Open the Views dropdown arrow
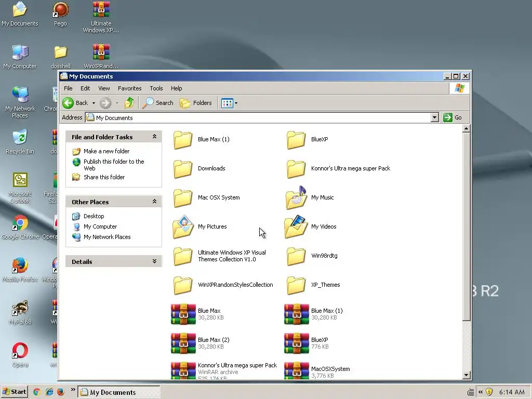The width and height of the screenshot is (532, 399). point(236,103)
